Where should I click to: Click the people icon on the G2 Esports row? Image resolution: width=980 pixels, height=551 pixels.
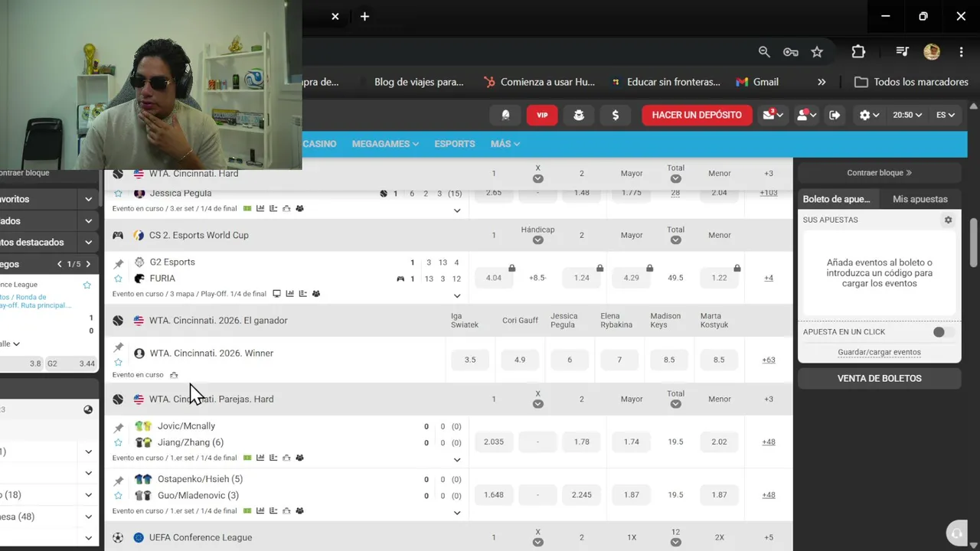coord(316,294)
